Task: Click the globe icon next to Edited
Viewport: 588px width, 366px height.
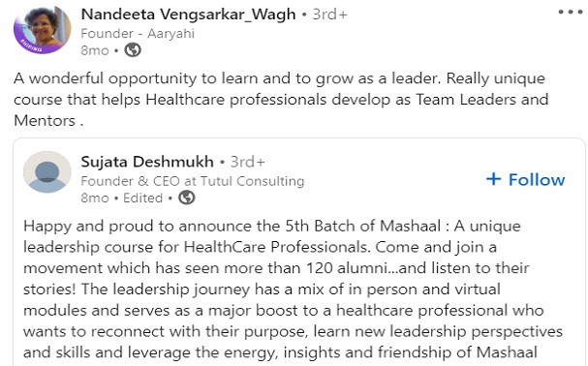Action: 186,198
